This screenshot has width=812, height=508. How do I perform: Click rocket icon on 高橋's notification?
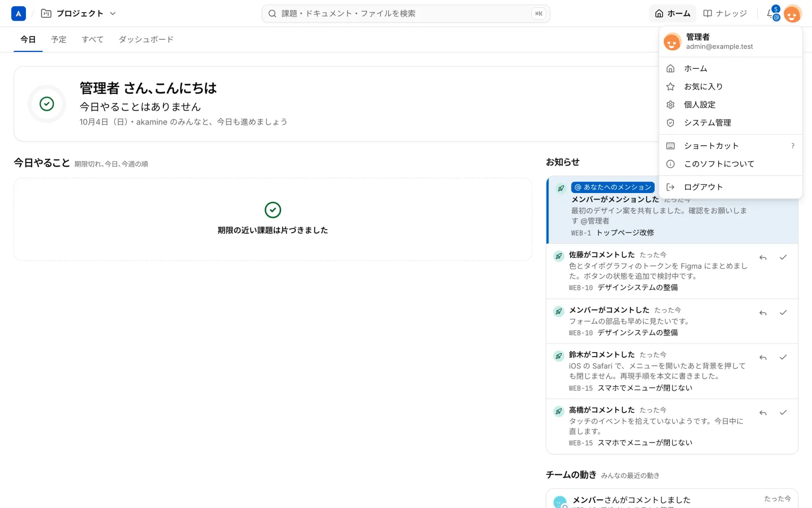559,411
